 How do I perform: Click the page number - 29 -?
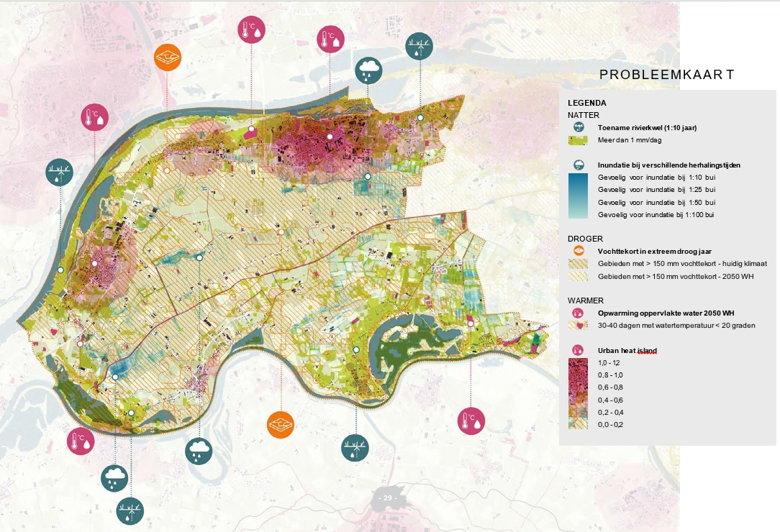click(388, 497)
